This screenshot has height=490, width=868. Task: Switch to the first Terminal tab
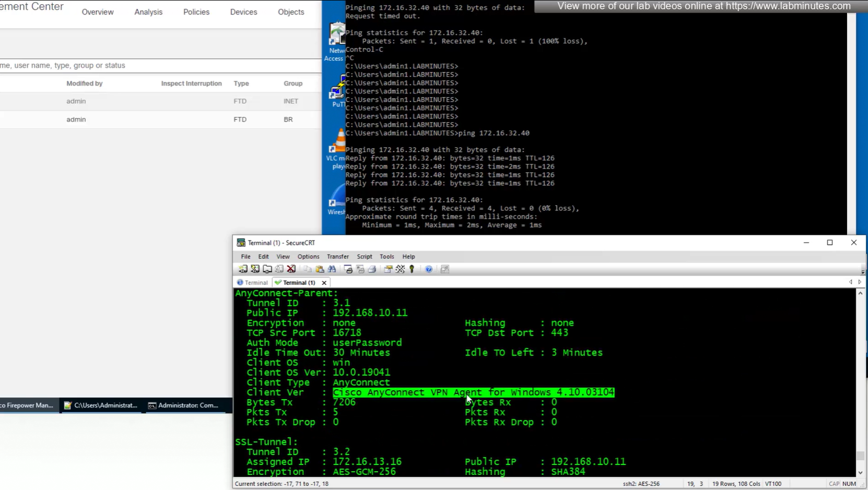coord(253,283)
